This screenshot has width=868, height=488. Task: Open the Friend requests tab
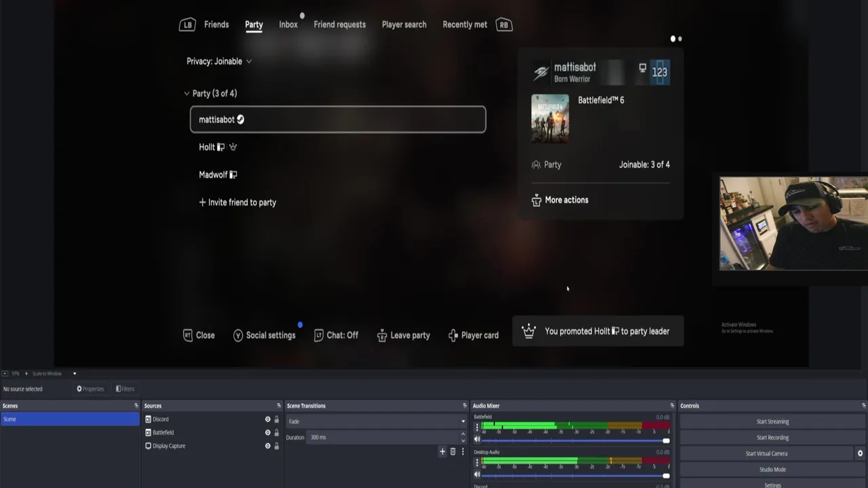point(340,24)
